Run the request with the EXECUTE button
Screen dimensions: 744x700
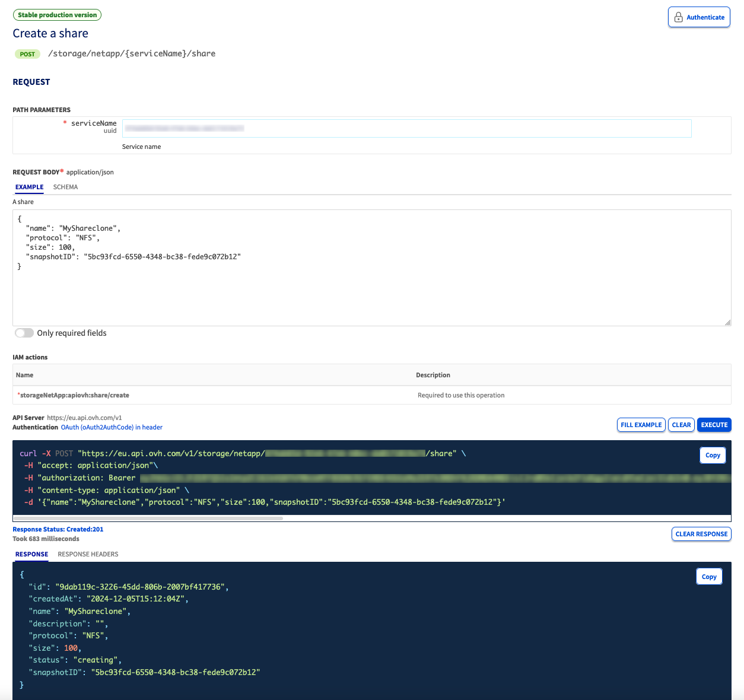point(714,425)
